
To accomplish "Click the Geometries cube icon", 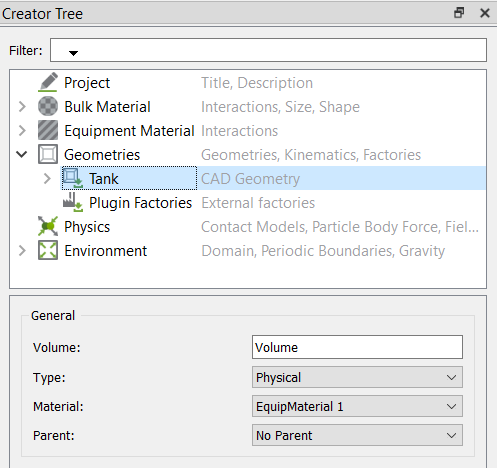I will point(48,154).
